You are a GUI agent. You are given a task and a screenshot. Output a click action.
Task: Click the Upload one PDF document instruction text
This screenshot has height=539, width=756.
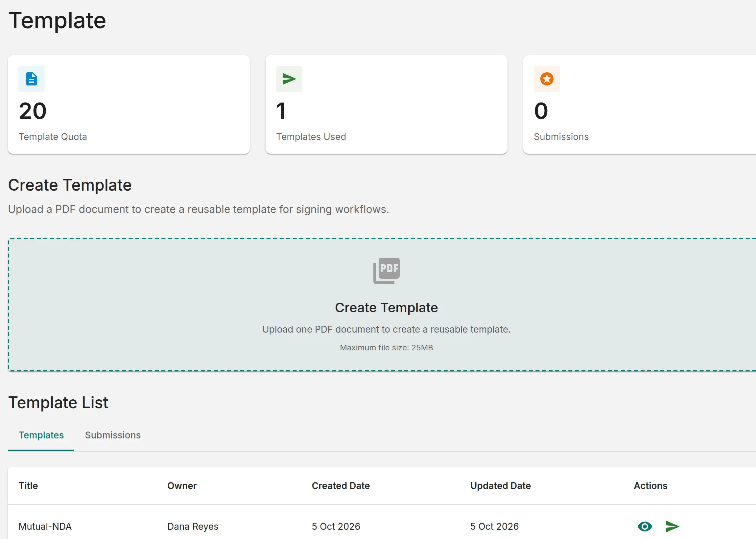point(386,329)
